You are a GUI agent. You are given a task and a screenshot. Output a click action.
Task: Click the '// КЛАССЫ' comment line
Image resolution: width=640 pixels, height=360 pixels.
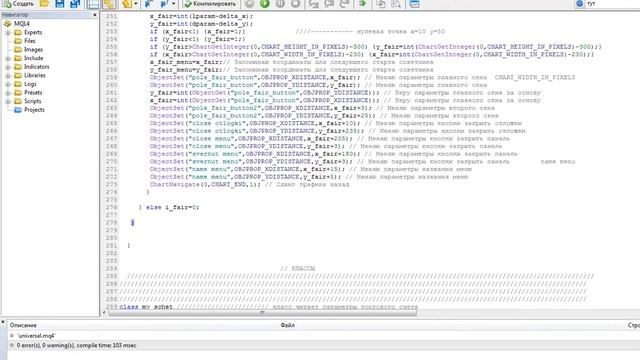(x=298, y=269)
